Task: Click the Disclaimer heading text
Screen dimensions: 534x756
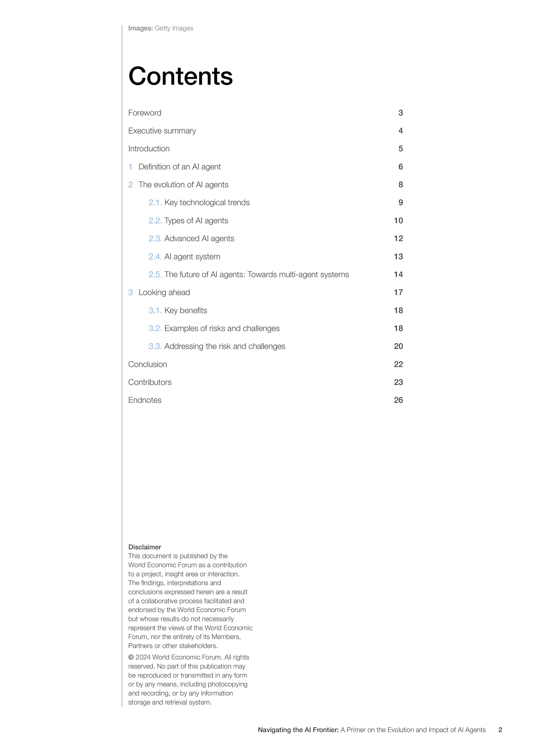Action: coord(145,547)
